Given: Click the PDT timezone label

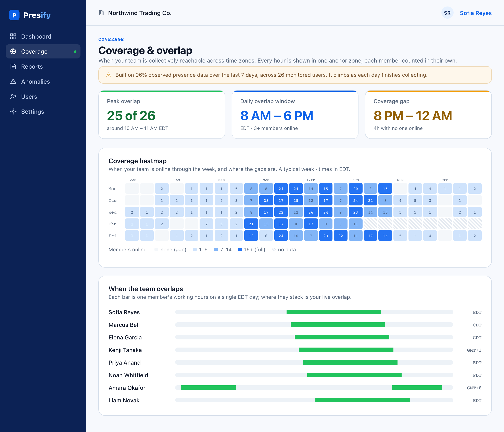Looking at the screenshot, I should pos(477,375).
